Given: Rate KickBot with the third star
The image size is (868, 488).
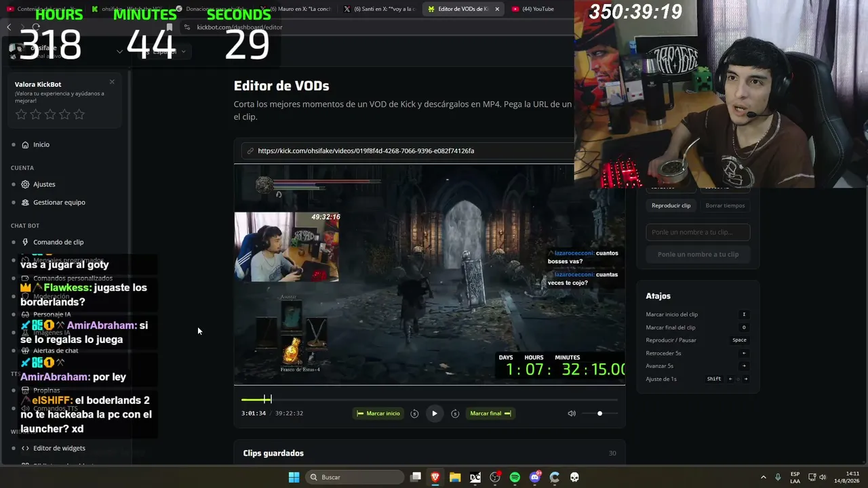Looking at the screenshot, I should (50, 115).
